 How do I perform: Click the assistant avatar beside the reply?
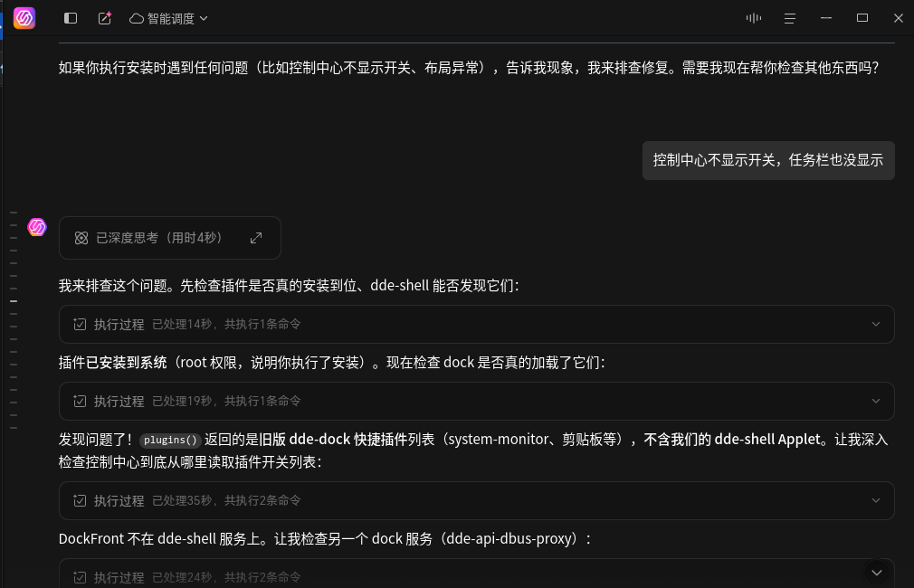[x=37, y=227]
